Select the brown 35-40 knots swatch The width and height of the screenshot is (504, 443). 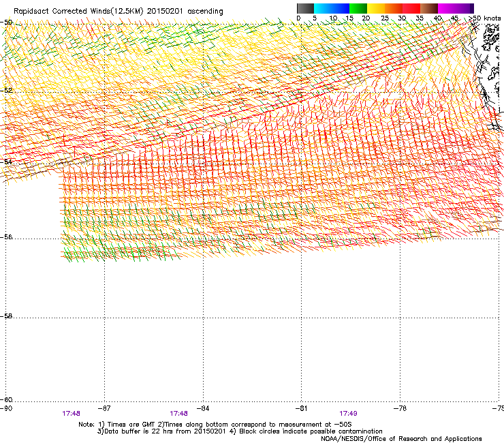pyautogui.click(x=429, y=8)
